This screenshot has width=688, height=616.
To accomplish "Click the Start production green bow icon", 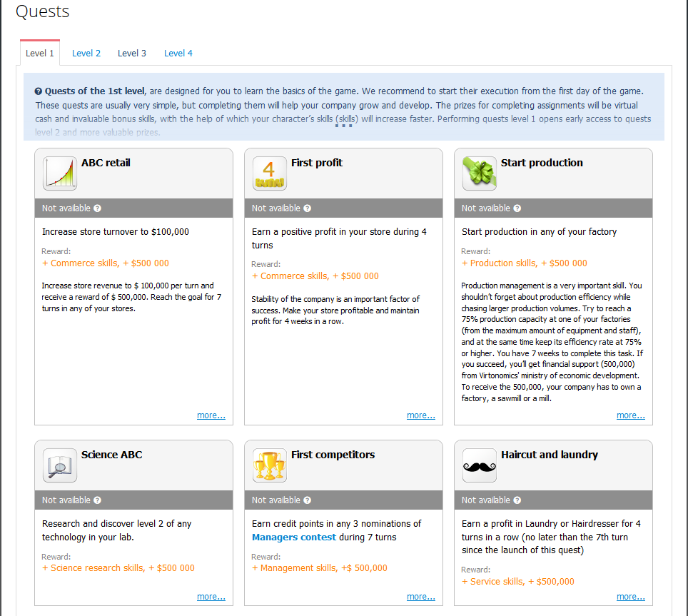I will (479, 173).
